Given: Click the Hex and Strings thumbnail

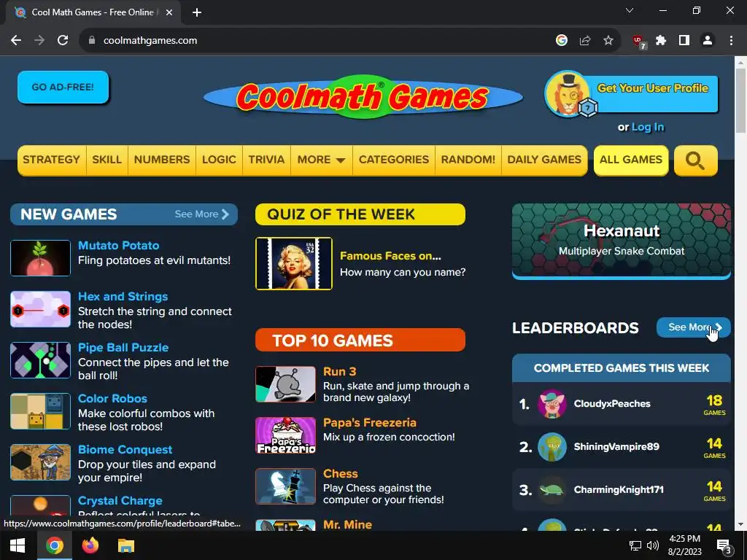Looking at the screenshot, I should [x=41, y=309].
